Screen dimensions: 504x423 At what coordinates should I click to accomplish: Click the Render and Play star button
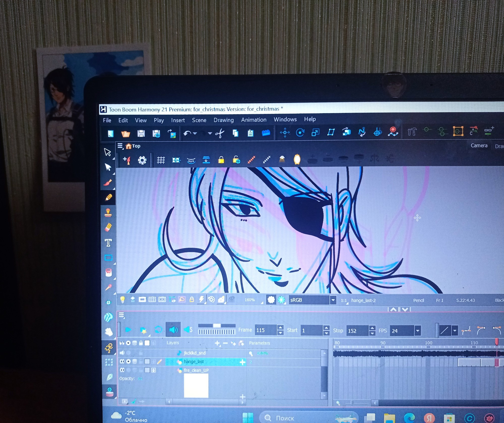[x=143, y=330]
